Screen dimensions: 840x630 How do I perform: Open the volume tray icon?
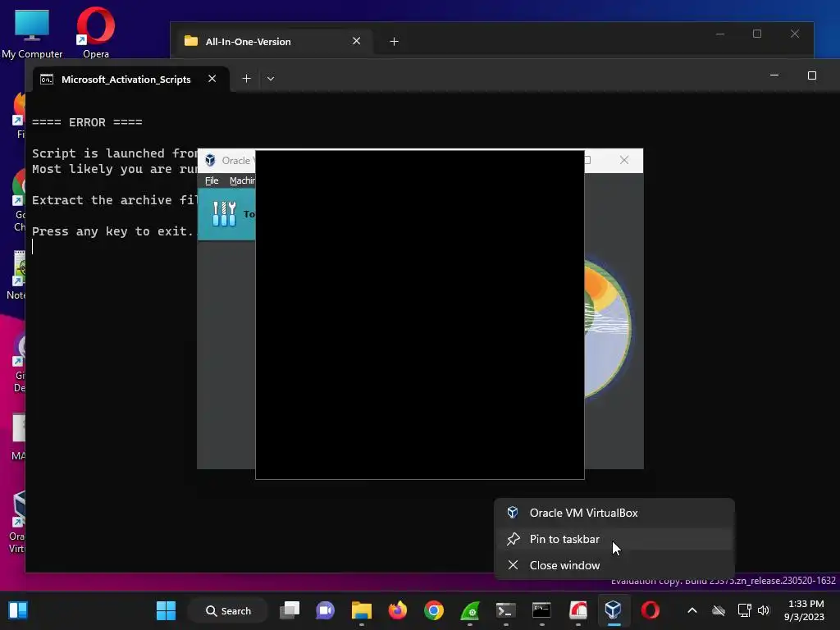pos(764,610)
